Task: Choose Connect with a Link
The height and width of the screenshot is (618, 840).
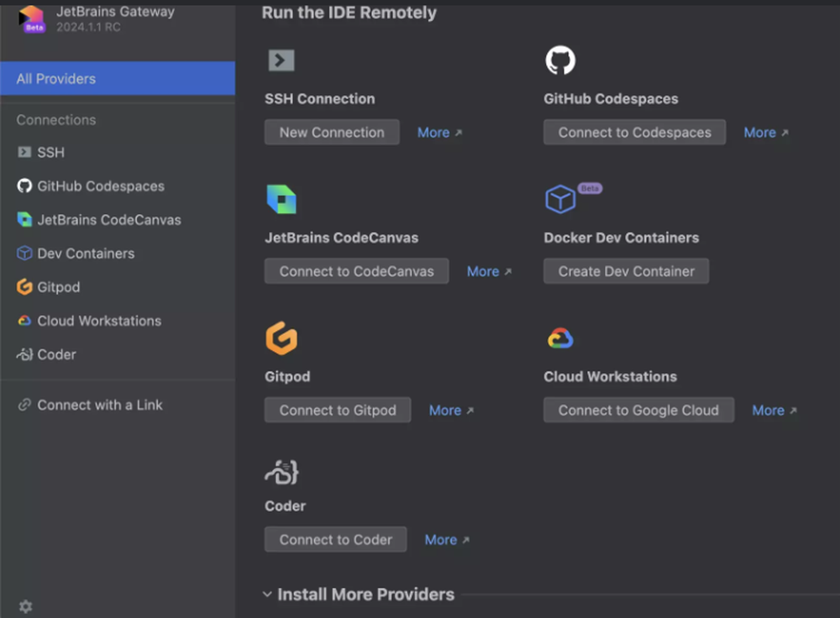Action: click(x=118, y=405)
